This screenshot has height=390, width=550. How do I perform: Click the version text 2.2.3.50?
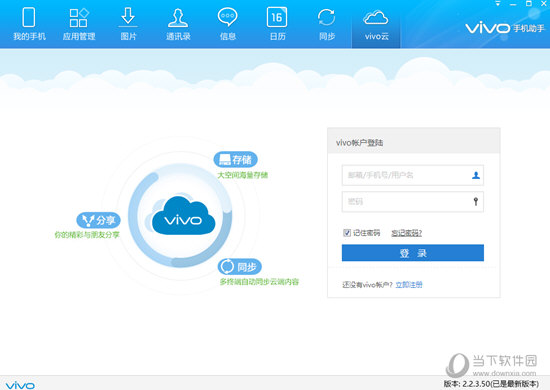(x=491, y=384)
